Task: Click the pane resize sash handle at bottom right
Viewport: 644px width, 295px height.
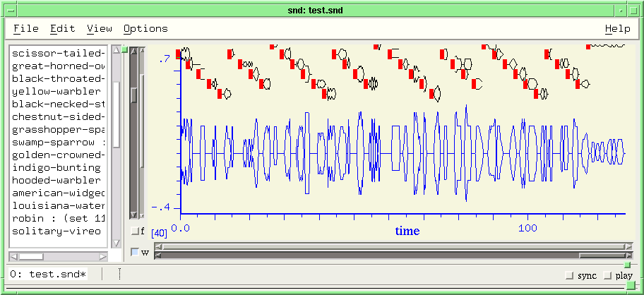Action: click(631, 286)
